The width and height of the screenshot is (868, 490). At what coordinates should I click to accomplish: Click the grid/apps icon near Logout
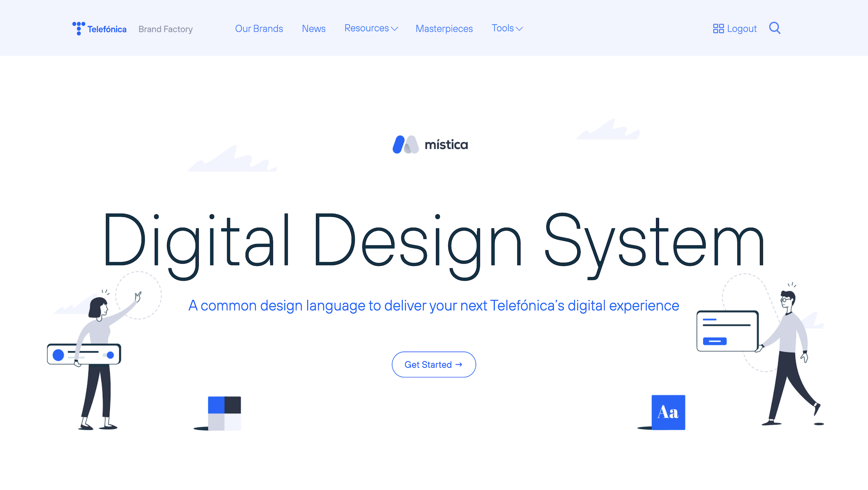point(717,28)
